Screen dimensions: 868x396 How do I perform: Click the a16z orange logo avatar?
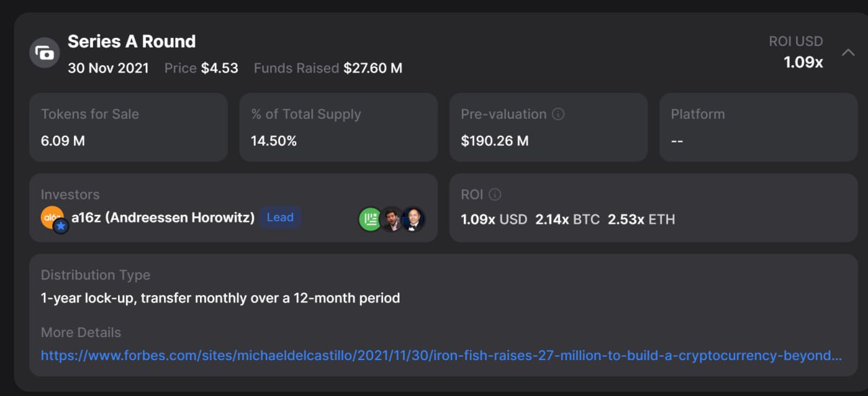tap(52, 217)
